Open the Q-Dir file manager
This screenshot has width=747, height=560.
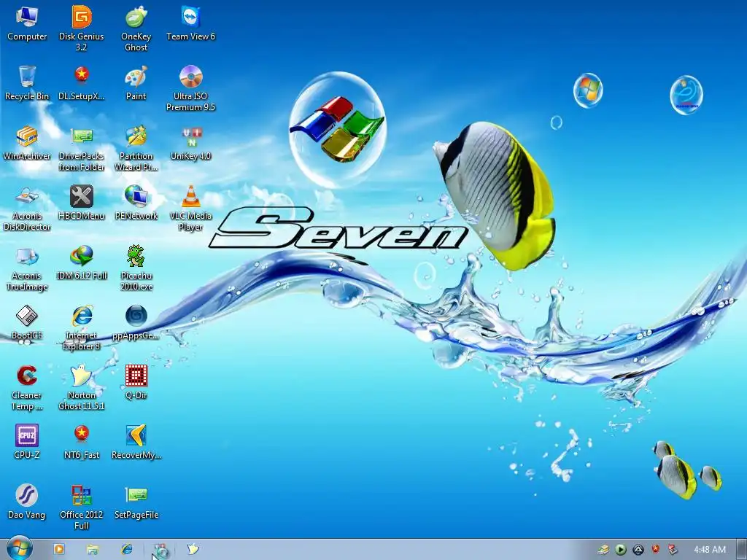click(136, 383)
